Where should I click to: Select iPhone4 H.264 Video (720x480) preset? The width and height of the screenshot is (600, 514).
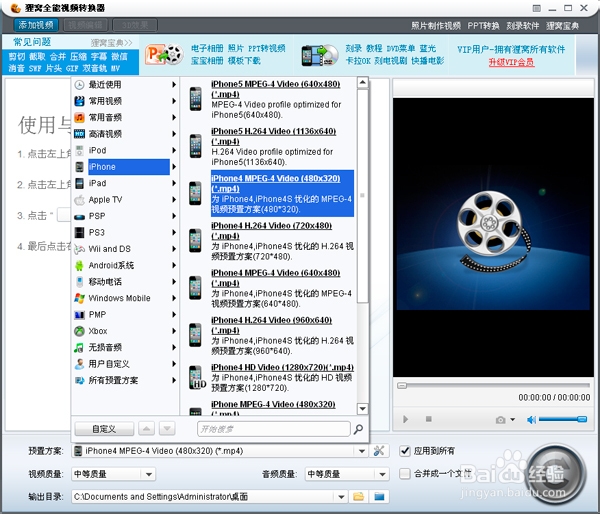(x=271, y=241)
